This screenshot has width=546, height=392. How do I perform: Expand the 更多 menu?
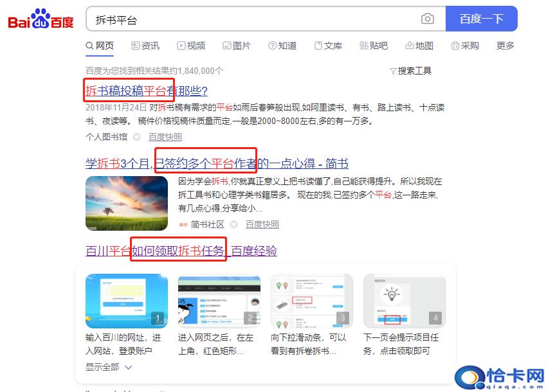tap(505, 46)
